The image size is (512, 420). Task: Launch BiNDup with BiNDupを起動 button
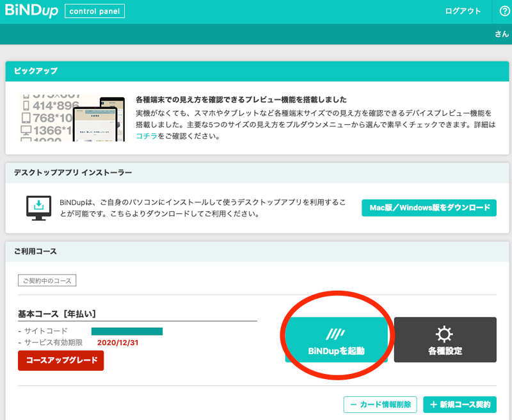tap(337, 340)
